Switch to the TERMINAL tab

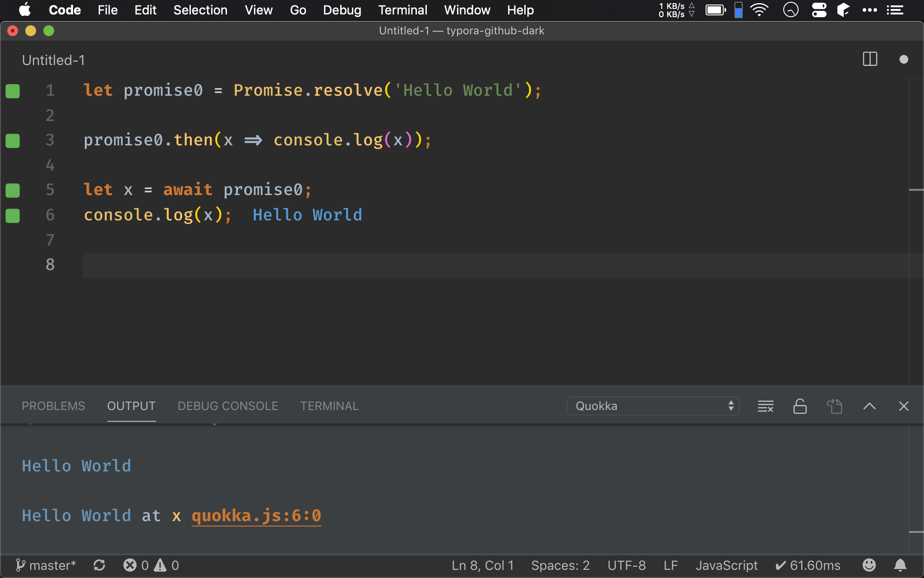329,406
